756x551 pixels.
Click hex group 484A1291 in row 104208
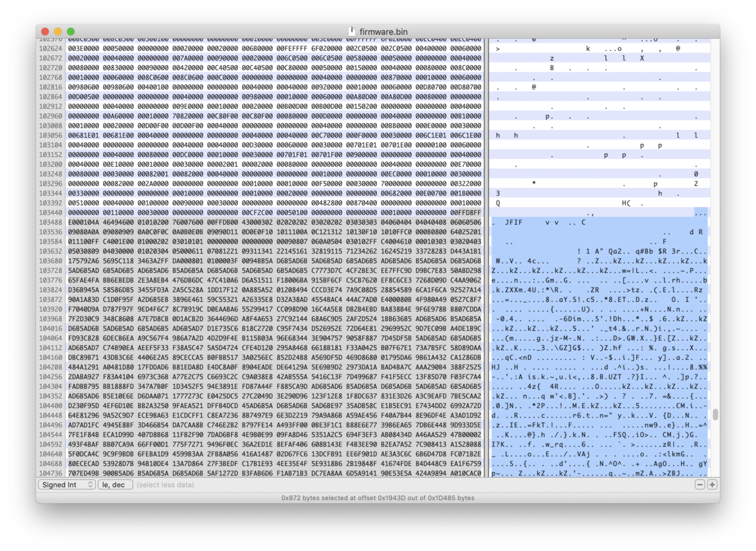(x=84, y=367)
